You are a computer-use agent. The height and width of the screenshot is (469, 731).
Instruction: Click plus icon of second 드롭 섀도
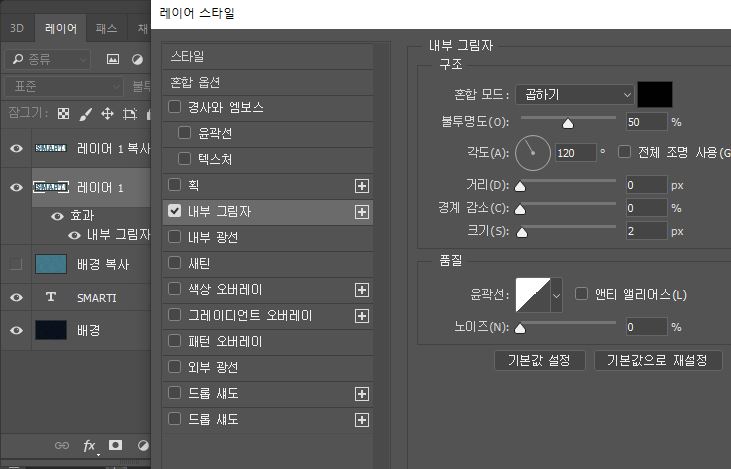(x=362, y=420)
